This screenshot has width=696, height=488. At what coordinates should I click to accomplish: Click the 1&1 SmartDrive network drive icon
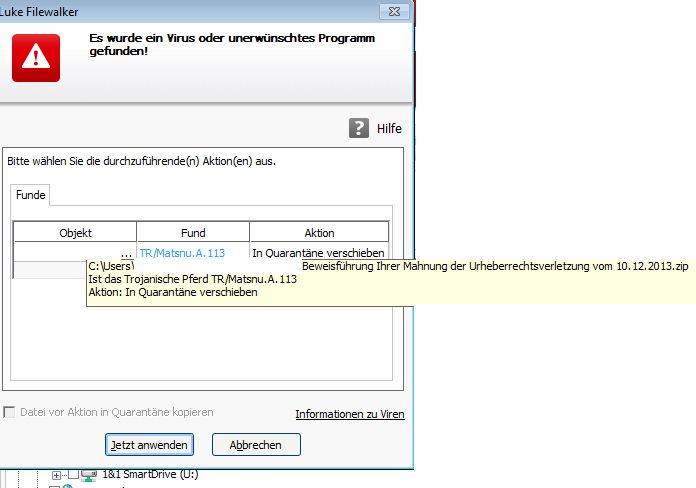[x=89, y=475]
